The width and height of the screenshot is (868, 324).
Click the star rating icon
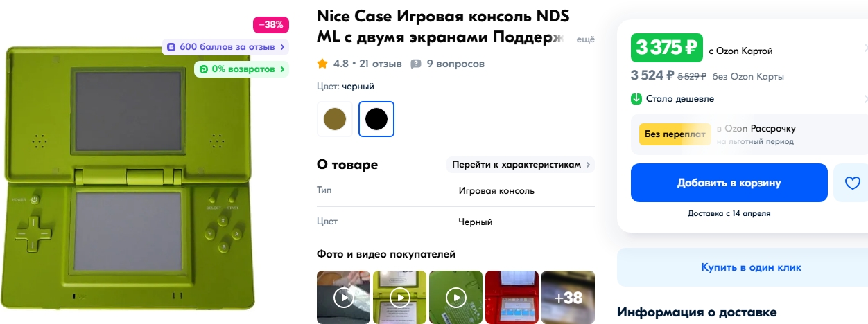pyautogui.click(x=322, y=64)
